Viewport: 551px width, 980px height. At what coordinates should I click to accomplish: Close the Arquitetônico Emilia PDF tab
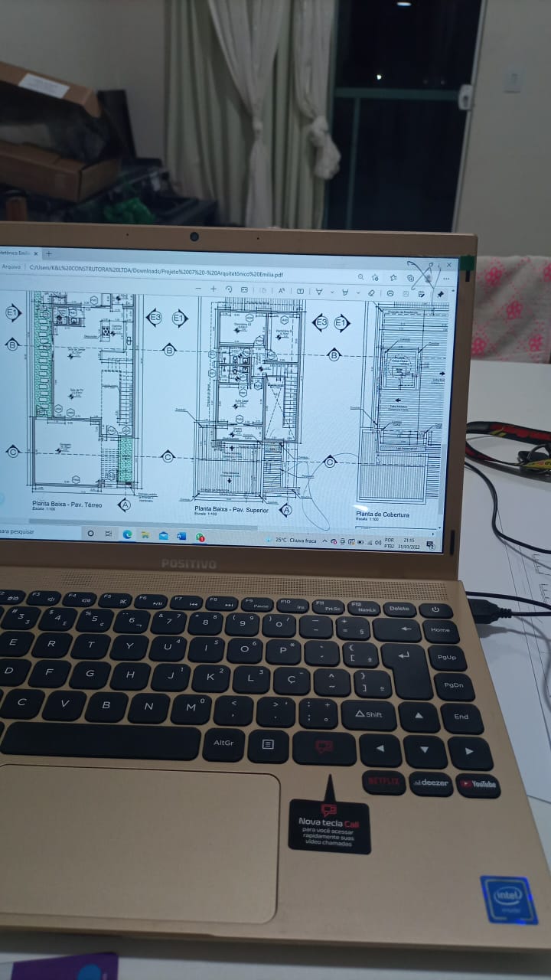point(37,253)
